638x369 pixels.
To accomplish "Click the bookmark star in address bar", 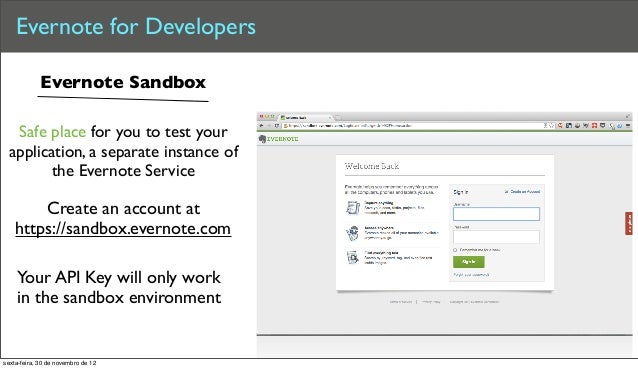I will [x=552, y=126].
